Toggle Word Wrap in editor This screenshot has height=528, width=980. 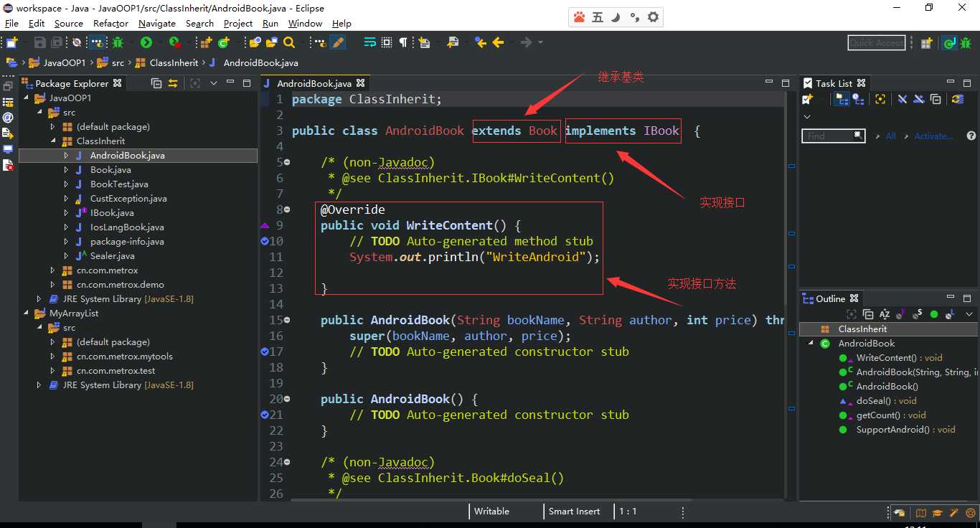369,42
